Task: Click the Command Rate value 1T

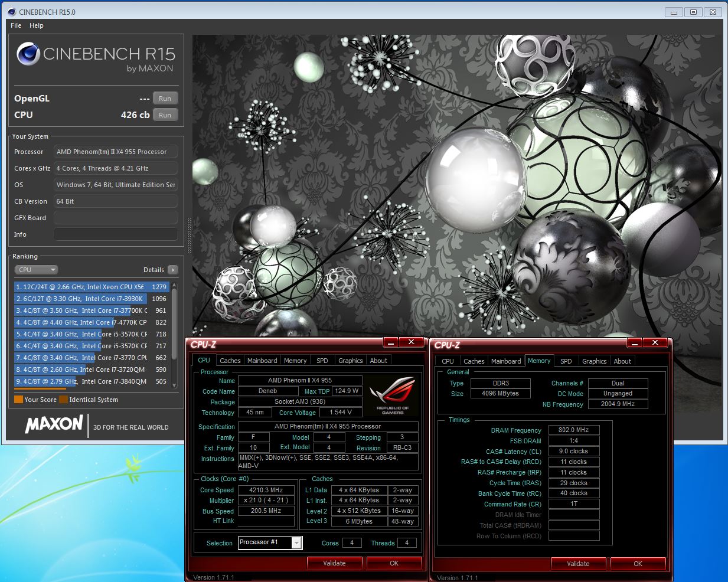Action: (574, 504)
